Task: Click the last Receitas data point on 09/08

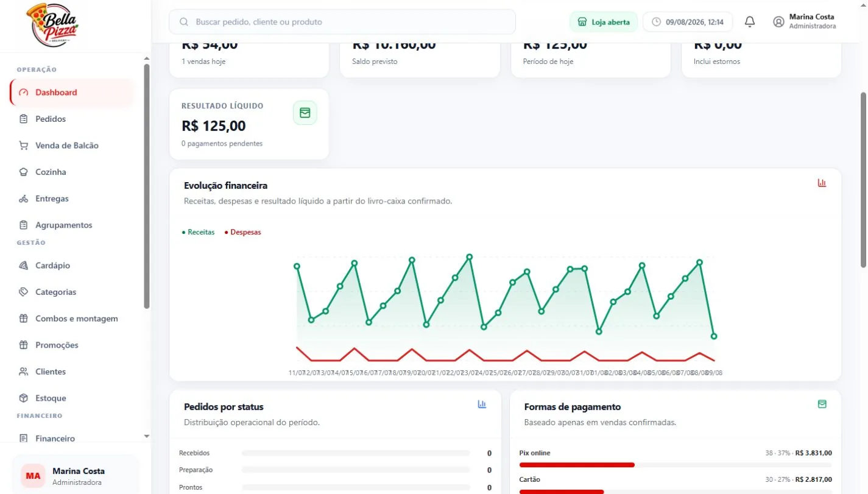Action: tap(714, 336)
